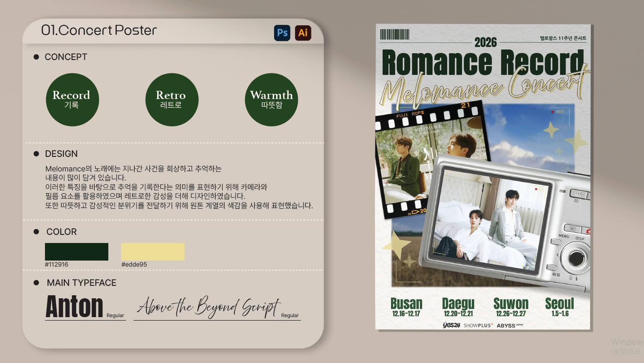Select the dark green #112916 color swatch
The height and width of the screenshot is (363, 644).
77,252
